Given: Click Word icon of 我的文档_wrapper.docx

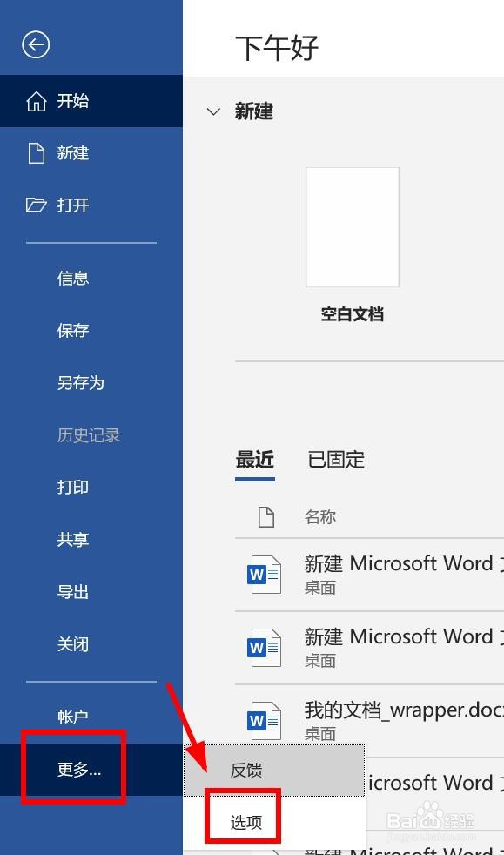Looking at the screenshot, I should (x=265, y=721).
